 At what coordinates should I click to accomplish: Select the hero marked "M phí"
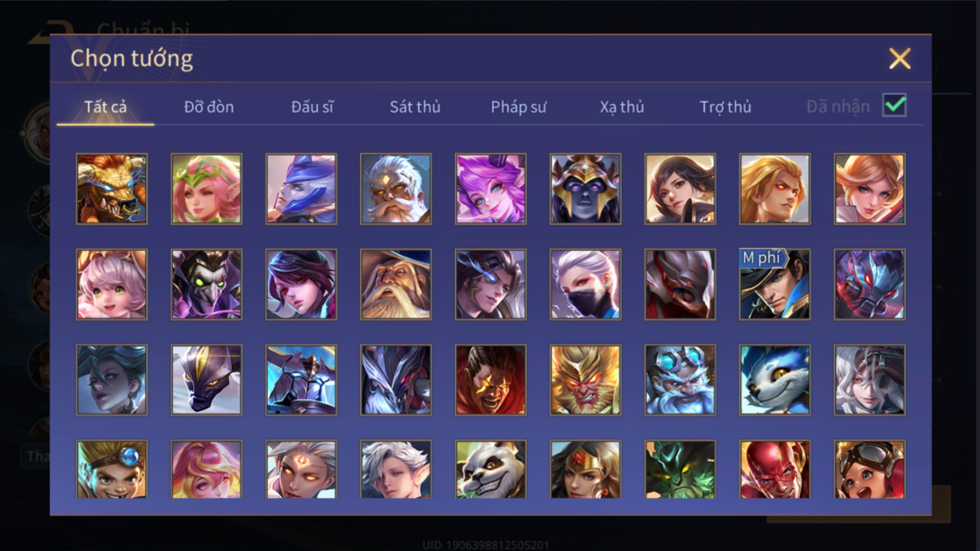774,284
